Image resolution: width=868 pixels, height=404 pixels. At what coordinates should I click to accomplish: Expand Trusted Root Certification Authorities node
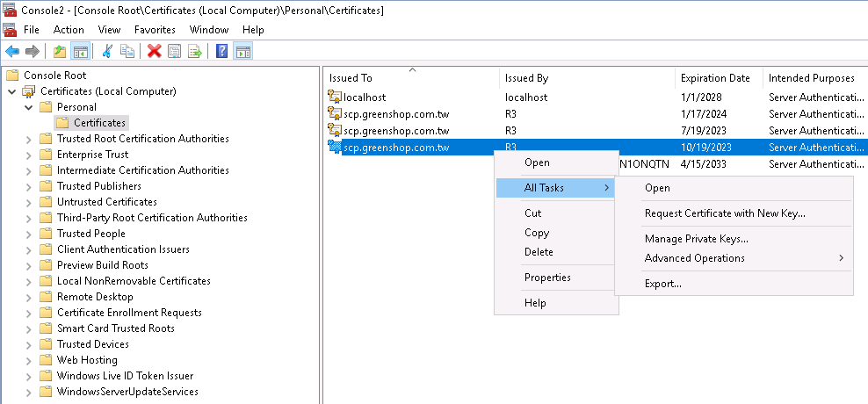point(29,139)
